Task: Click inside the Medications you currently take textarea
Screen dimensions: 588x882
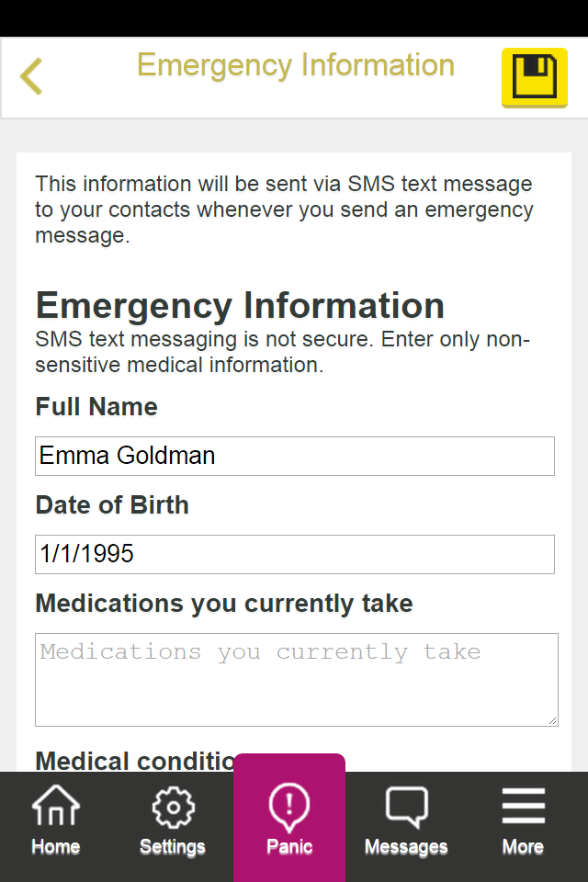Action: pos(296,680)
